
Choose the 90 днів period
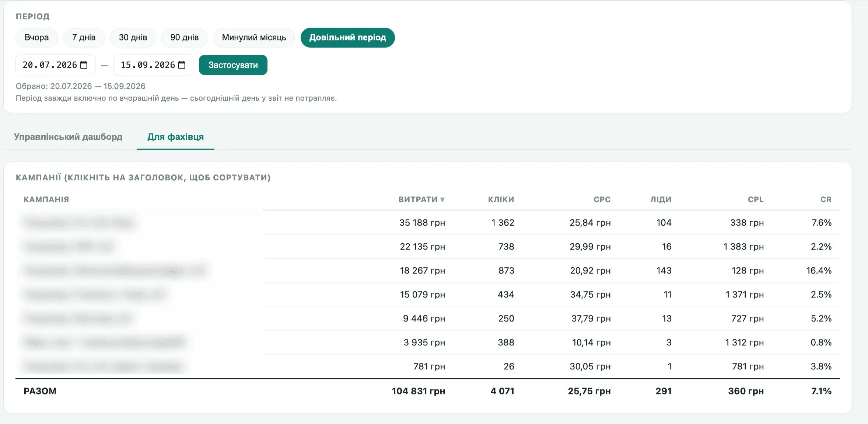point(185,37)
